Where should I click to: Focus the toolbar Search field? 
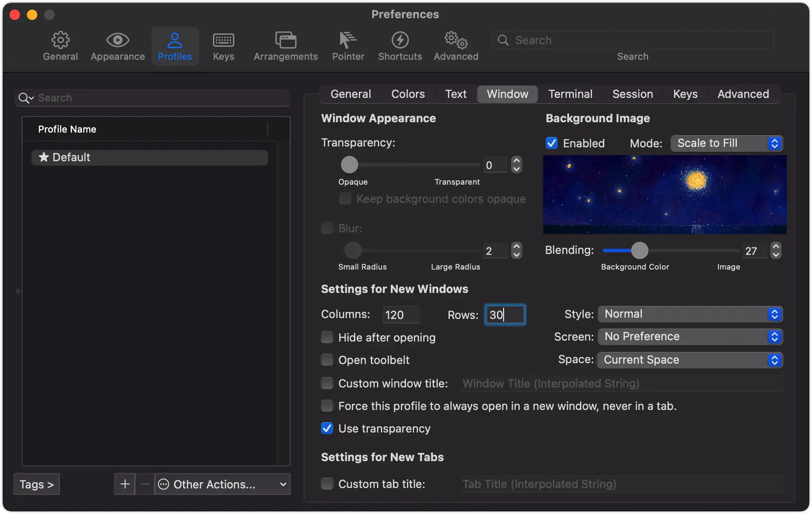[632, 40]
